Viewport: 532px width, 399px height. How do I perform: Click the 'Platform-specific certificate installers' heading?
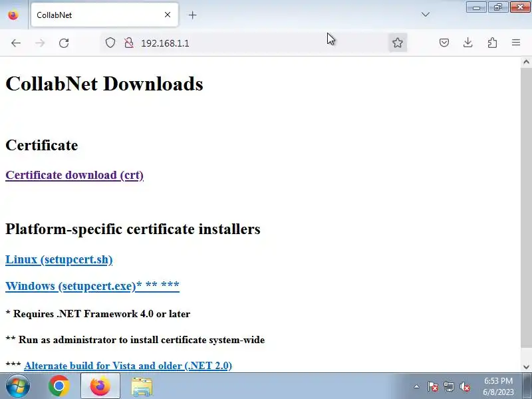pos(133,229)
